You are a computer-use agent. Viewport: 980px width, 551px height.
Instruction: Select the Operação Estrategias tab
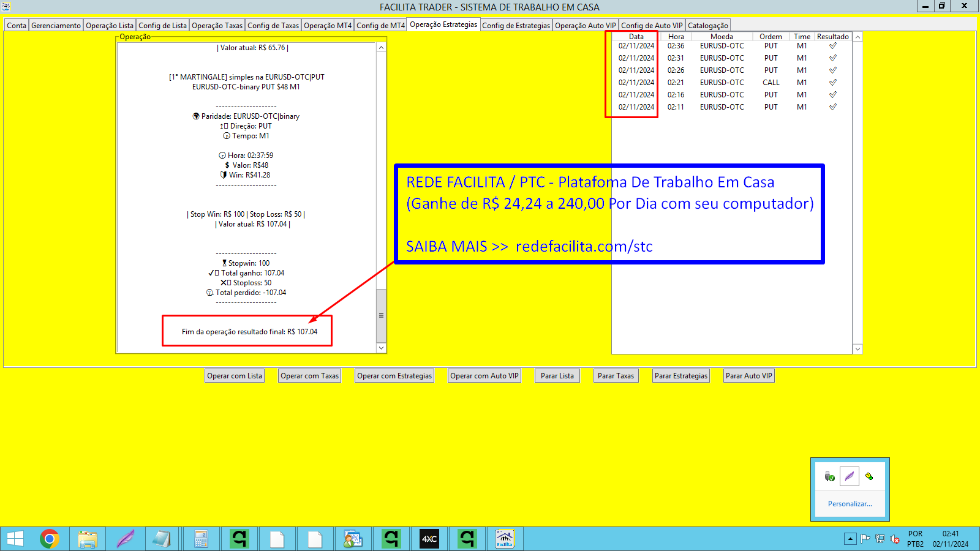point(443,24)
